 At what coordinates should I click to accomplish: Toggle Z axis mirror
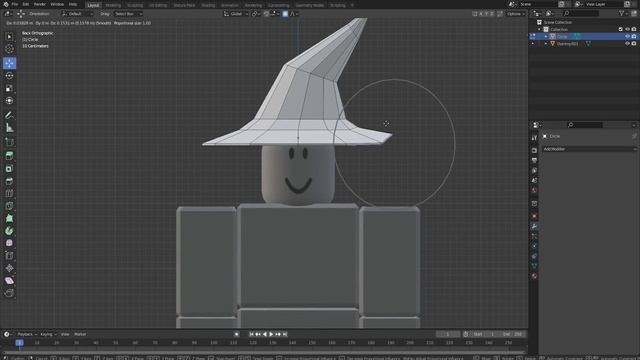pos(492,14)
